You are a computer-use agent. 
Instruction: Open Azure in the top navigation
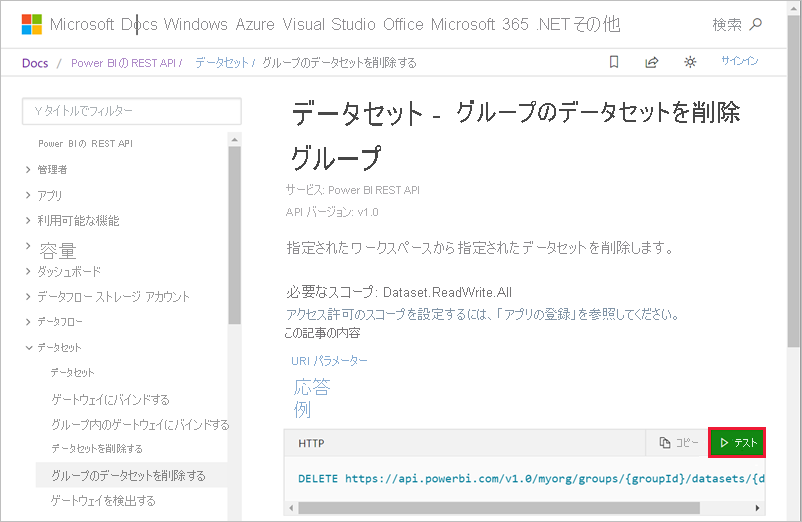pos(255,24)
